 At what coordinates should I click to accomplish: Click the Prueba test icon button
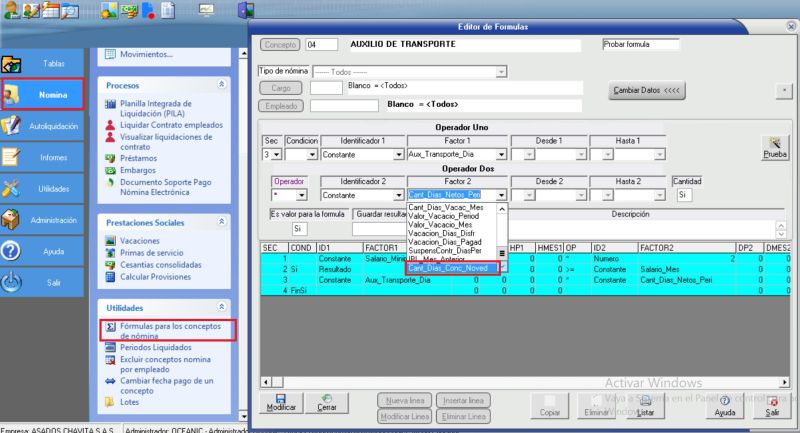tap(774, 147)
